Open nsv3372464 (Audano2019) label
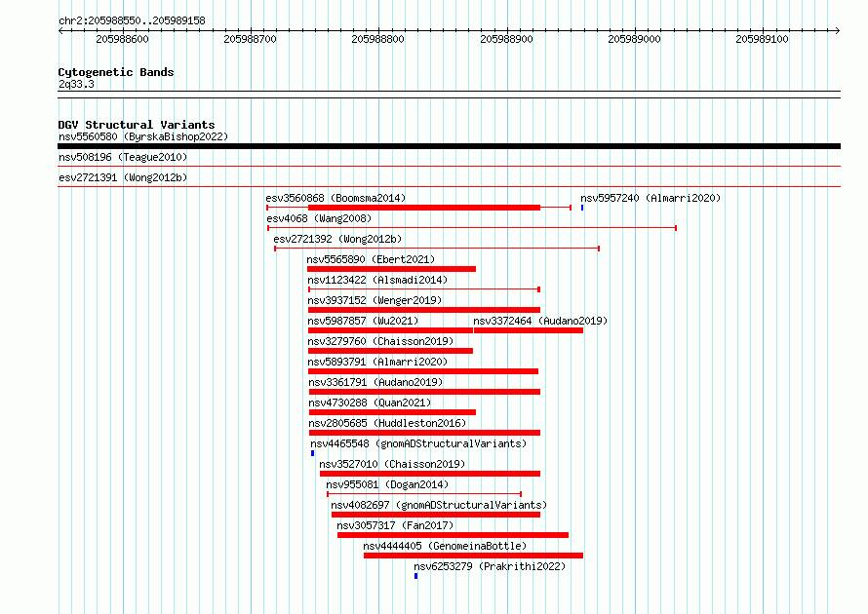This screenshot has height=614, width=868. [x=540, y=321]
